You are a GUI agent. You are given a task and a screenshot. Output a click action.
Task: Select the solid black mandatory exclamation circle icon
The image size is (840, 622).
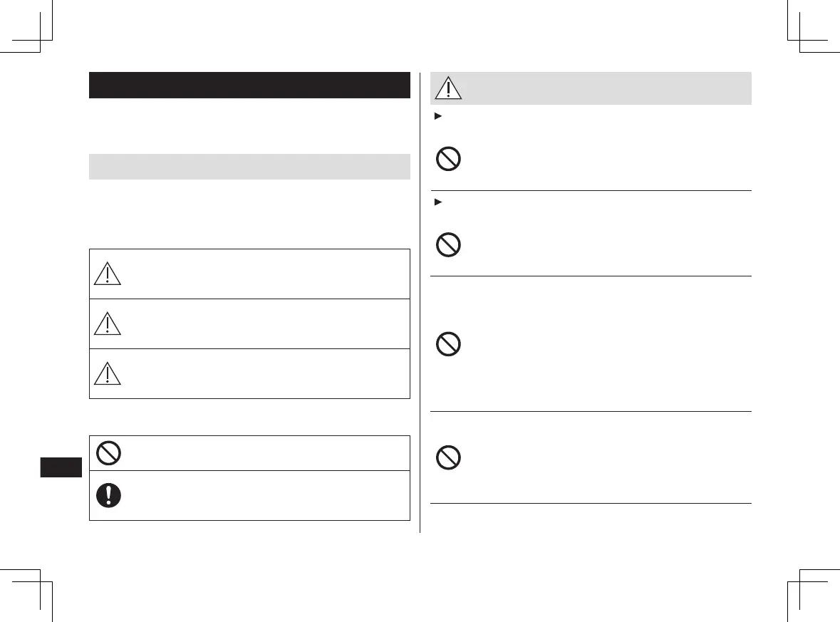[x=108, y=495]
